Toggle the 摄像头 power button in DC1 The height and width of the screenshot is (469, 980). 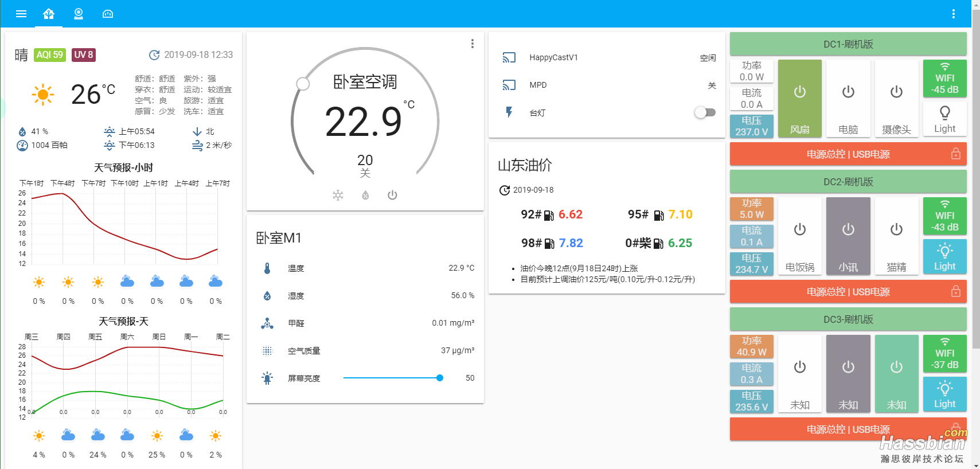coord(896,98)
